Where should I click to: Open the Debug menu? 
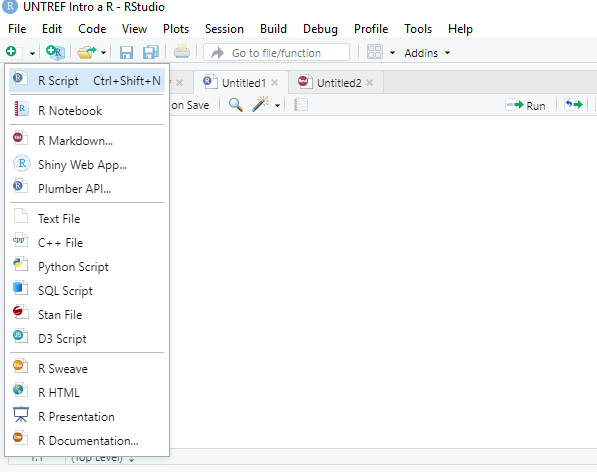pyautogui.click(x=320, y=29)
